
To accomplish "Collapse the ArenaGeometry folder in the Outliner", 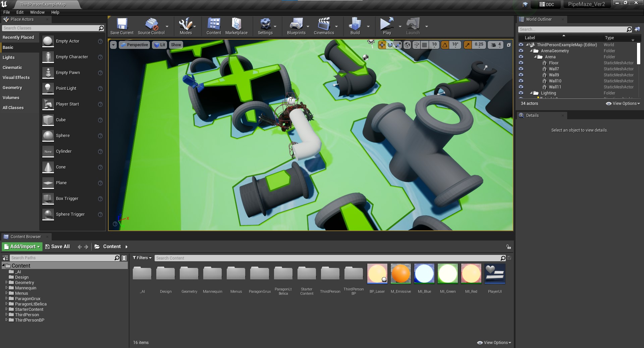I will tap(531, 51).
